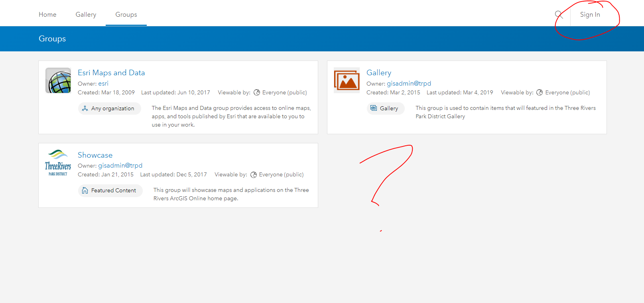View gisadmin@trpd owner link on Gallery card
Screen dimensions: 644x303
(409, 84)
